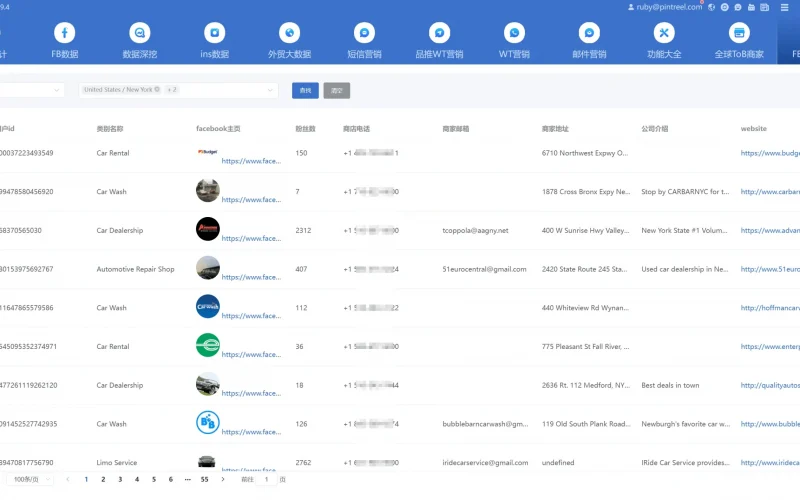Open the WT营销 WhatsApp icon
The image size is (800, 500).
pyautogui.click(x=514, y=33)
